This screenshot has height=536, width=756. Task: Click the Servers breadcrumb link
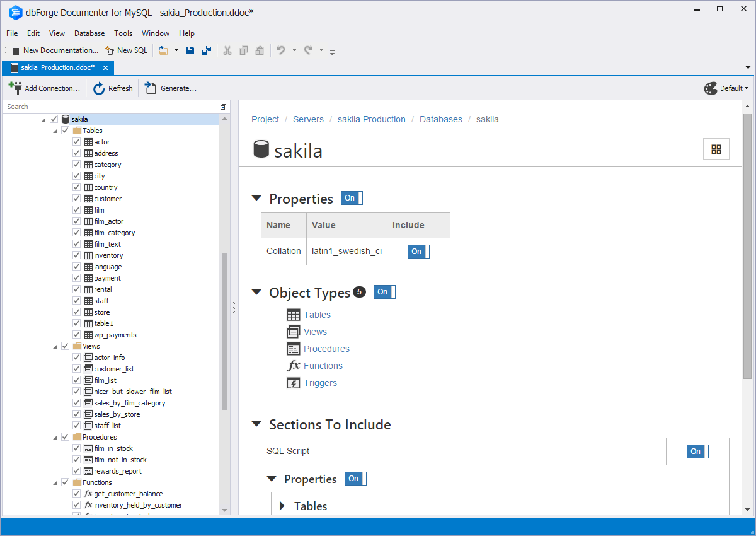click(308, 119)
